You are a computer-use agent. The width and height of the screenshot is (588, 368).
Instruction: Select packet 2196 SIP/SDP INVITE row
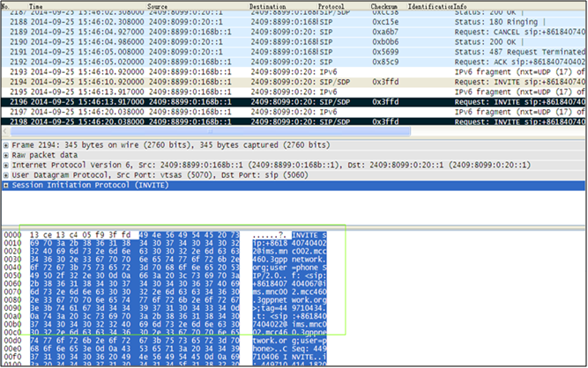[x=294, y=102]
